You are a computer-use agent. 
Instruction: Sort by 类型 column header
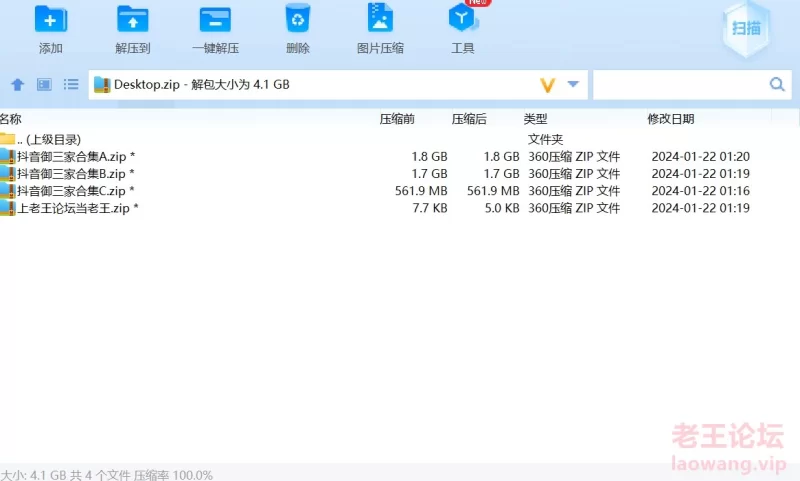coord(535,119)
